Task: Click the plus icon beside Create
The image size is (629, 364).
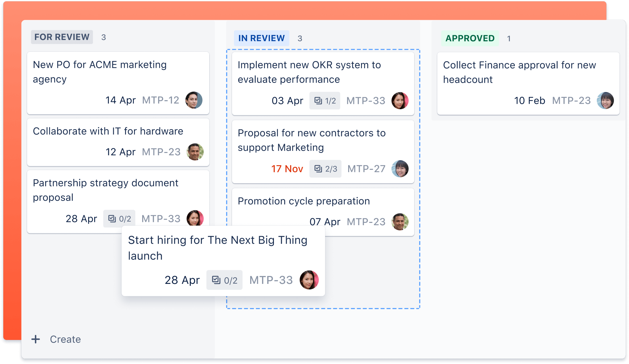Action: tap(36, 339)
